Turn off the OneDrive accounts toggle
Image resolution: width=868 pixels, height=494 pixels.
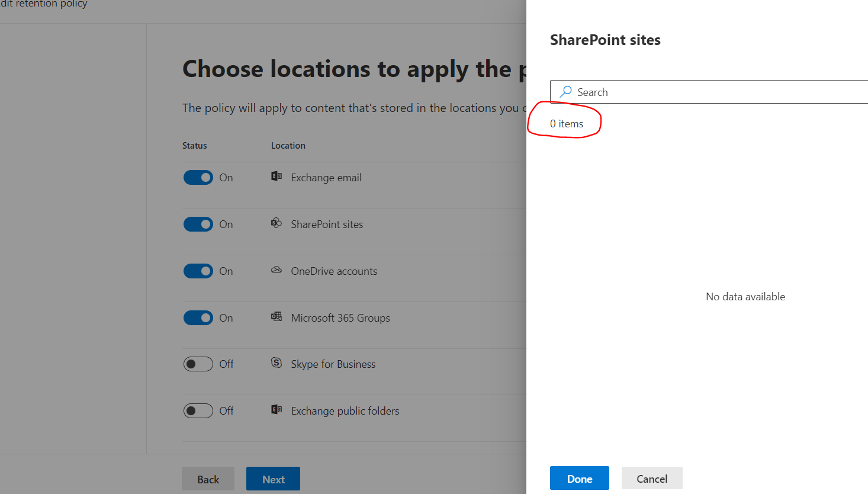tap(198, 271)
